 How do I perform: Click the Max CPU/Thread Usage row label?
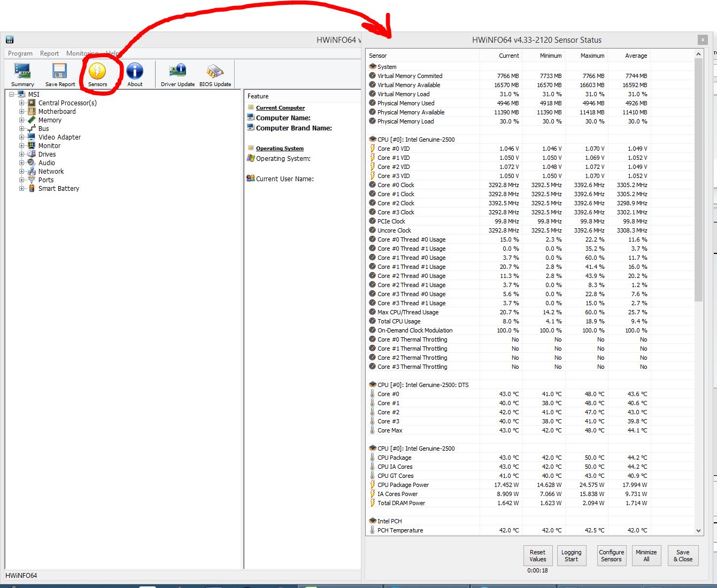pos(408,312)
